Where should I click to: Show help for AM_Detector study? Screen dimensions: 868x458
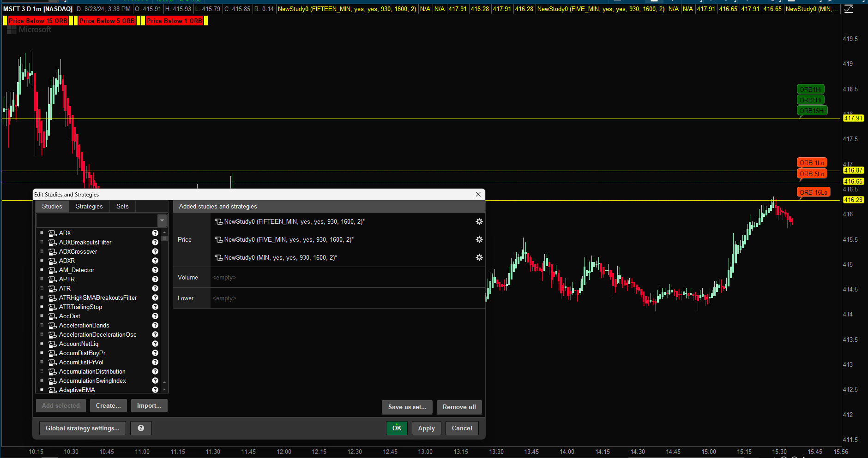(155, 270)
